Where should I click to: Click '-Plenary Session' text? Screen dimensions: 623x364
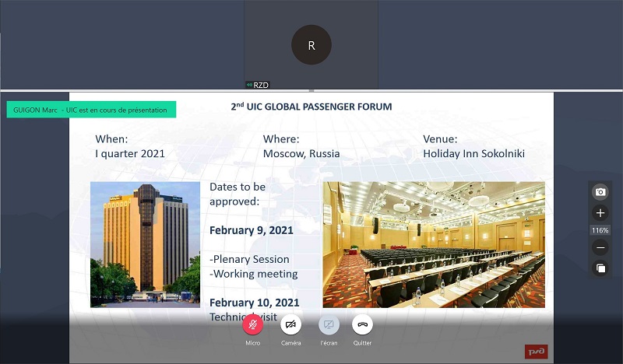249,259
